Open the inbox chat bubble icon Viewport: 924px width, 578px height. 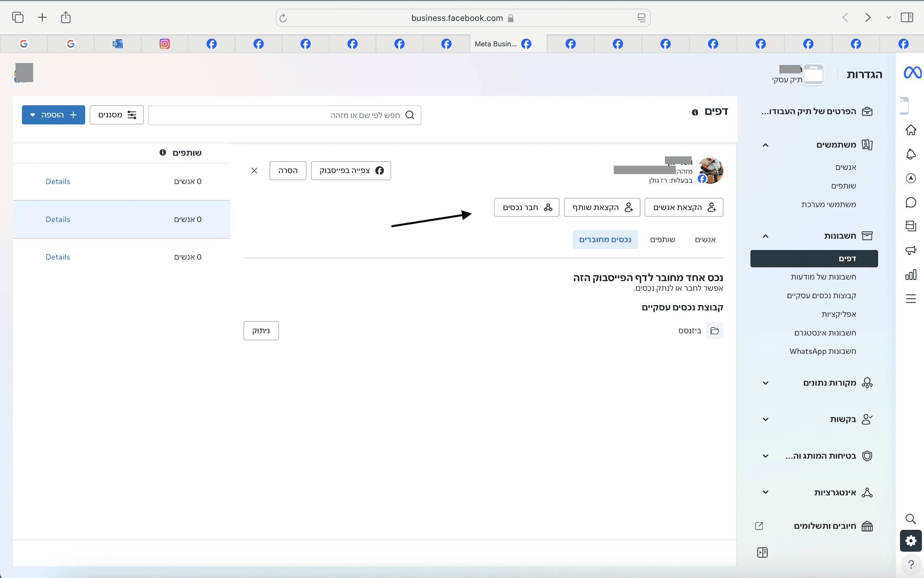click(911, 202)
